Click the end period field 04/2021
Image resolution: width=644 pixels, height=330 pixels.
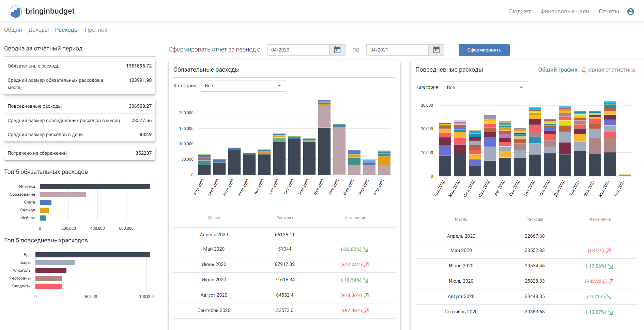click(397, 50)
